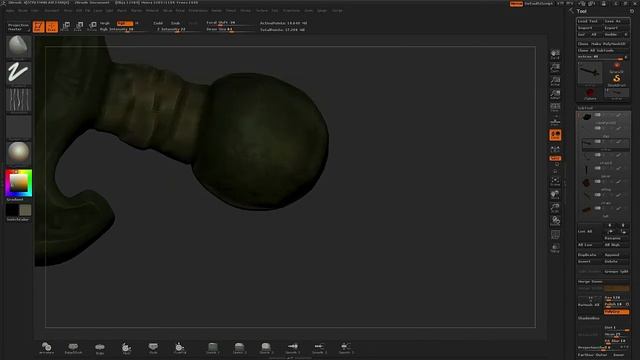Viewport: 640px width, 360px height.
Task: Open the Material menu
Action: pyautogui.click(x=152, y=11)
